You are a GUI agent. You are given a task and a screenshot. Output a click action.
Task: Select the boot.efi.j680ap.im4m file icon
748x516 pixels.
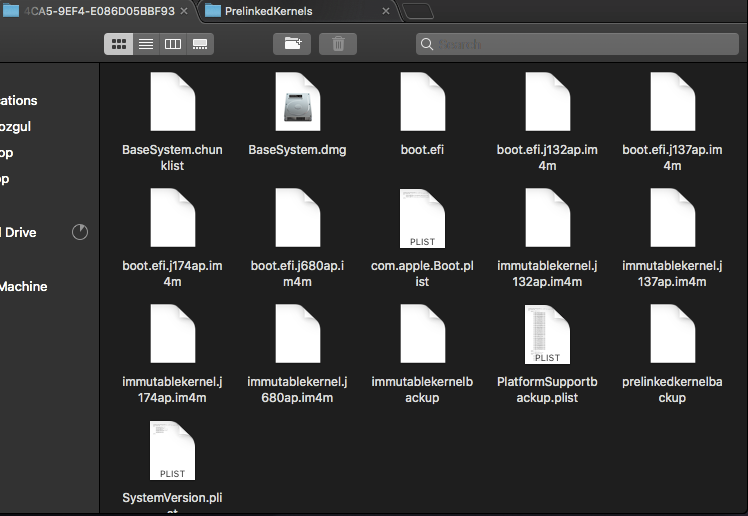(298, 217)
